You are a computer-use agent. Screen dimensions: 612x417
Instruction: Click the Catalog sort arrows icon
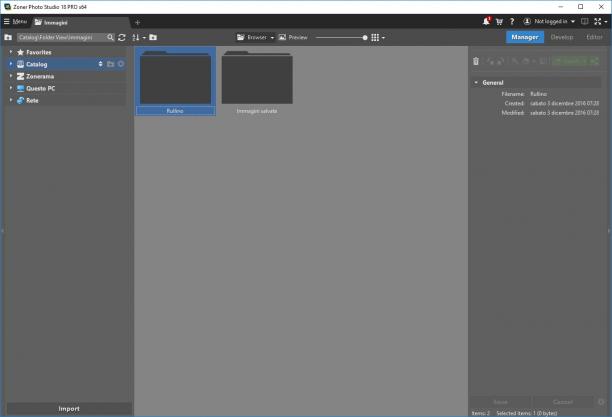click(100, 64)
